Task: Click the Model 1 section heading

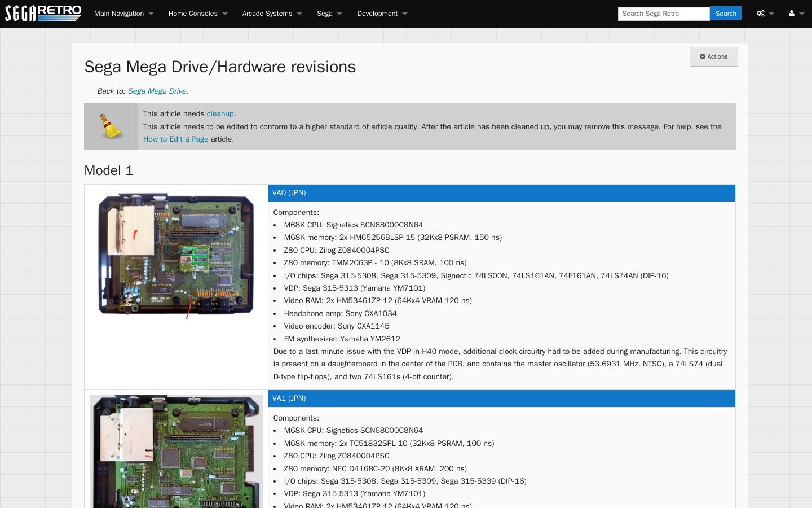Action: (109, 170)
